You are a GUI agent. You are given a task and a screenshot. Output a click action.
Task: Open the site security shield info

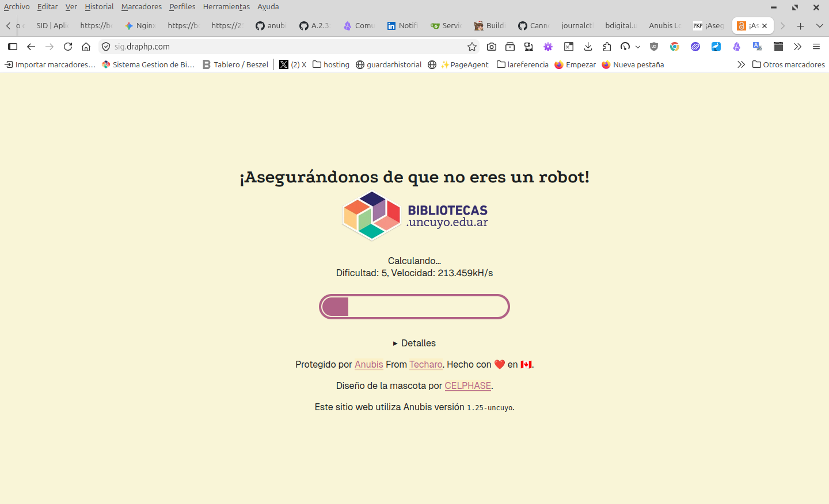[x=106, y=47]
